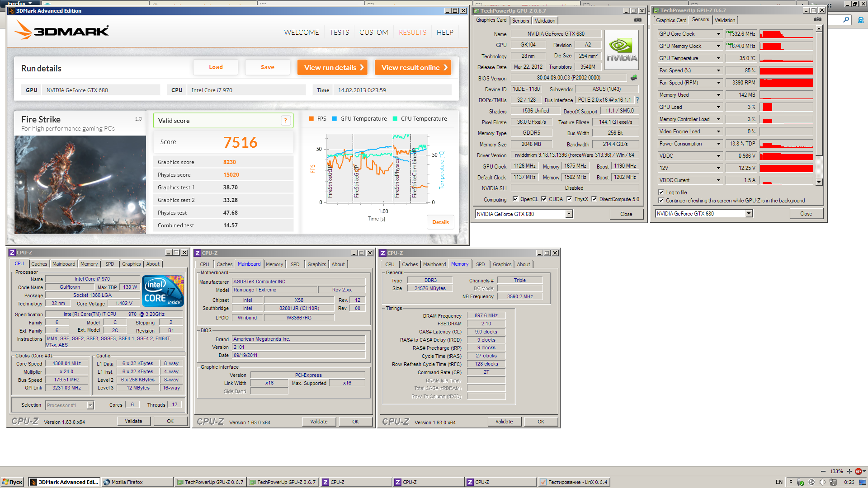Open the GPU Core Clock sensor dropdown
The height and width of the screenshot is (488, 868).
pos(718,34)
